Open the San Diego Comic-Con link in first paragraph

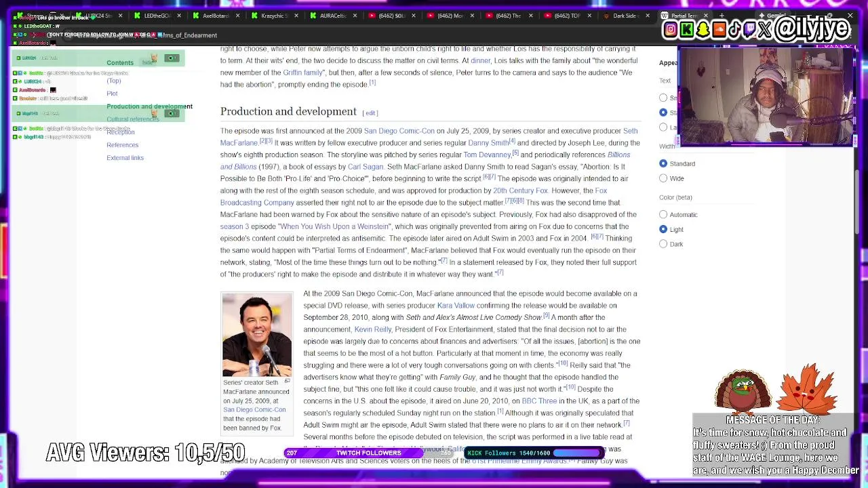pyautogui.click(x=399, y=131)
